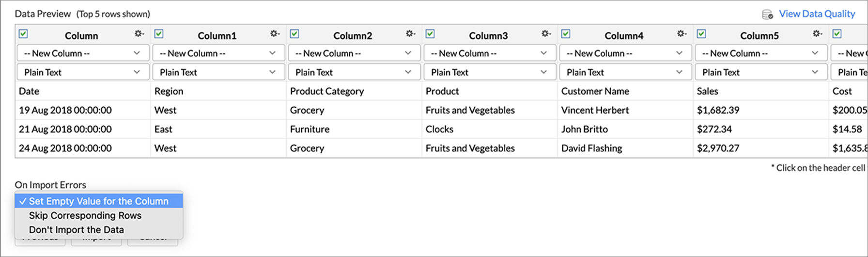Screen dimensions: 868x257
Task: Uncheck the Column2 import checkbox
Action: 294,34
